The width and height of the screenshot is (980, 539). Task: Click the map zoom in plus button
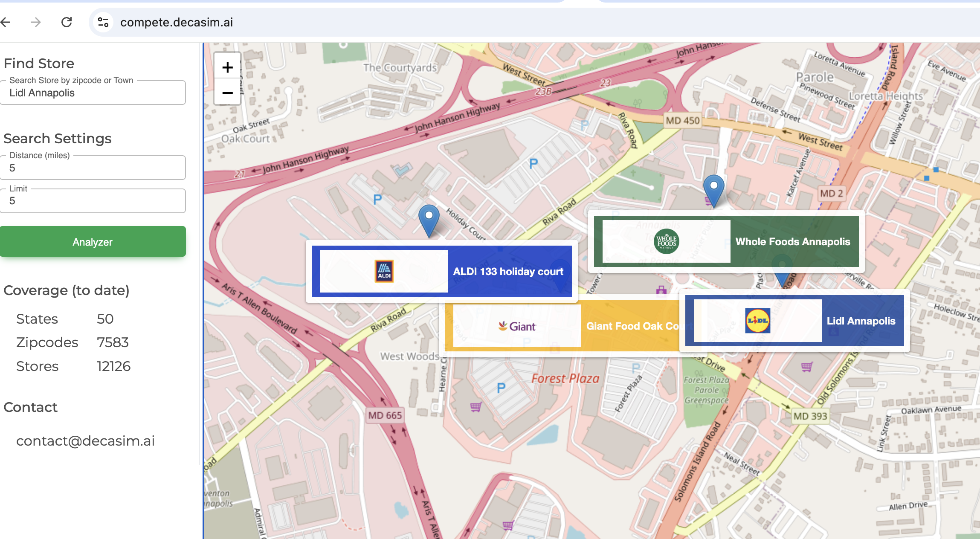pyautogui.click(x=227, y=67)
